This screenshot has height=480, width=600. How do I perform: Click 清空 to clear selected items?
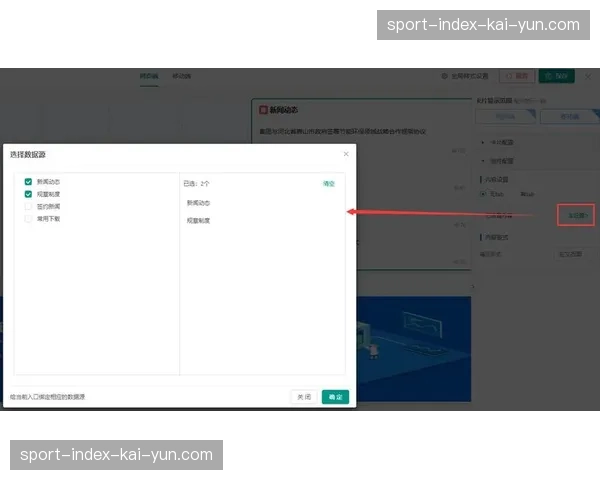(329, 184)
